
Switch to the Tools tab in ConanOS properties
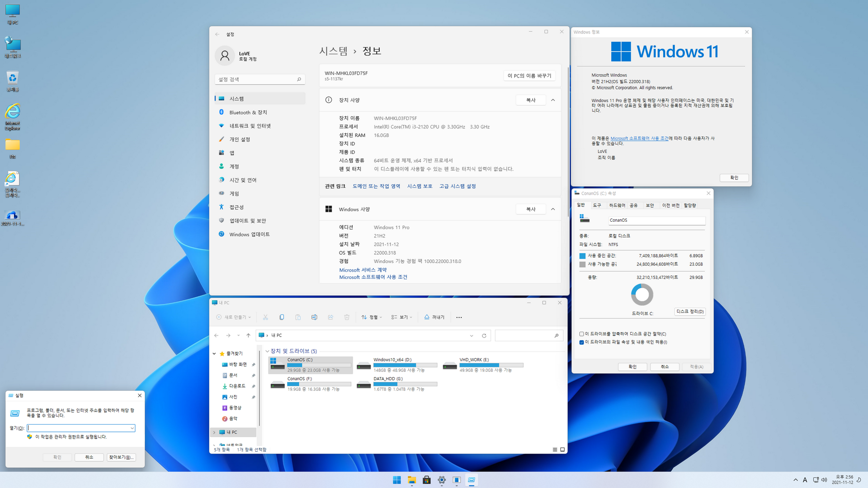[597, 205]
